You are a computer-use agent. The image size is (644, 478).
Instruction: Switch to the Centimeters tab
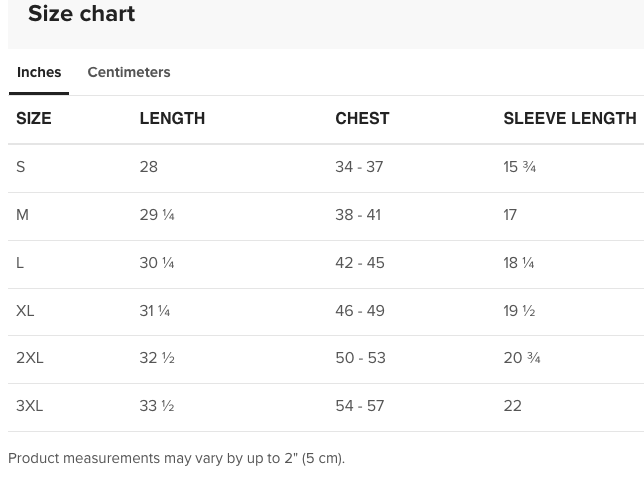click(x=128, y=72)
